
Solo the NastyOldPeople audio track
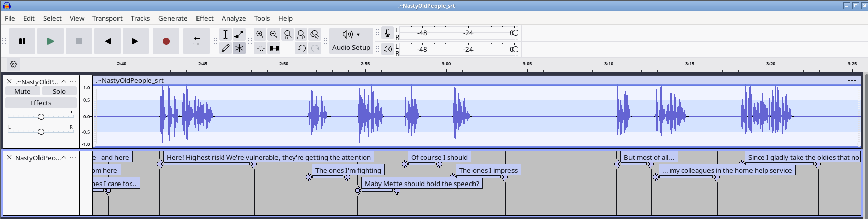[59, 91]
